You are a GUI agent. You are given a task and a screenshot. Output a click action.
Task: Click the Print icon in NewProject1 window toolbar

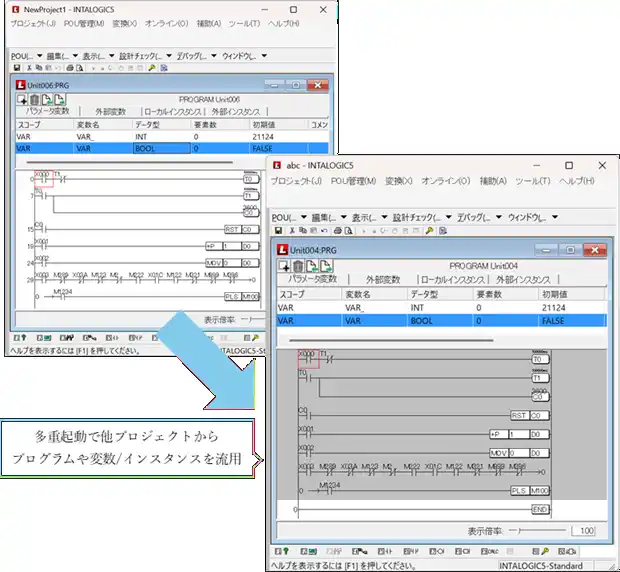70,68
